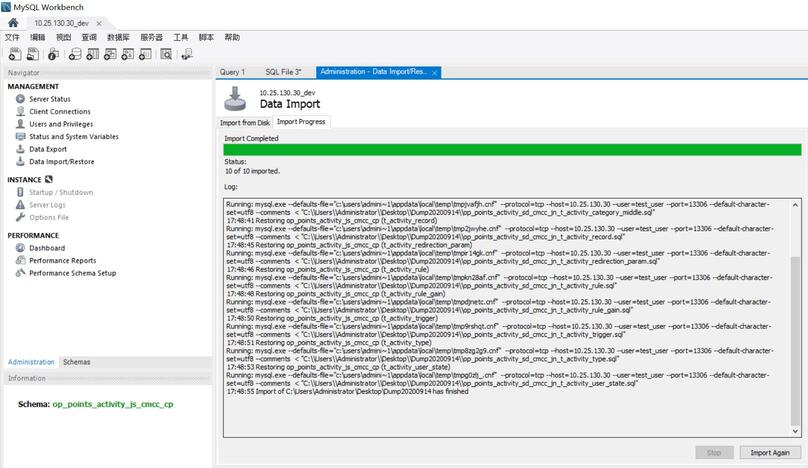Click the large Data Import header icon

(x=235, y=99)
